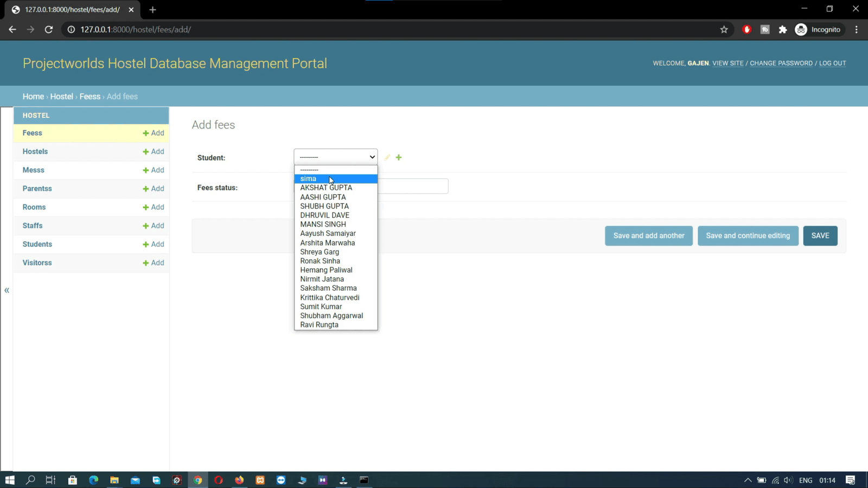
Task: Select the highlighted sima option
Action: [x=308, y=179]
